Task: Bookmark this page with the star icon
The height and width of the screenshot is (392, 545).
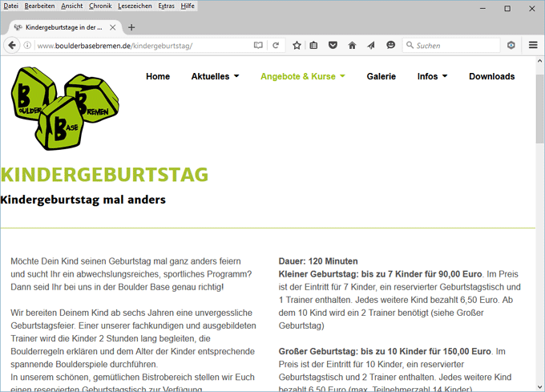Action: [x=297, y=46]
